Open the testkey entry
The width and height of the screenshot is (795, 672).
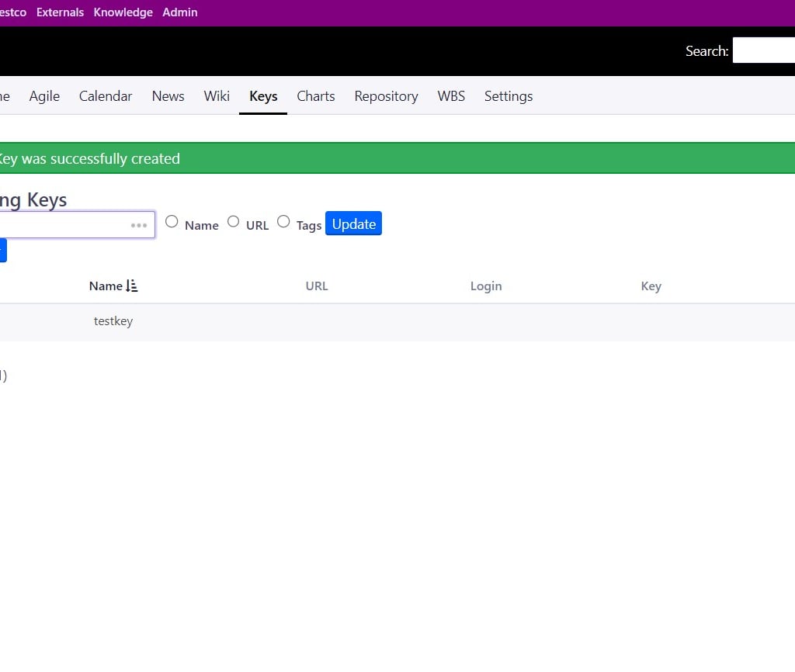(x=113, y=320)
